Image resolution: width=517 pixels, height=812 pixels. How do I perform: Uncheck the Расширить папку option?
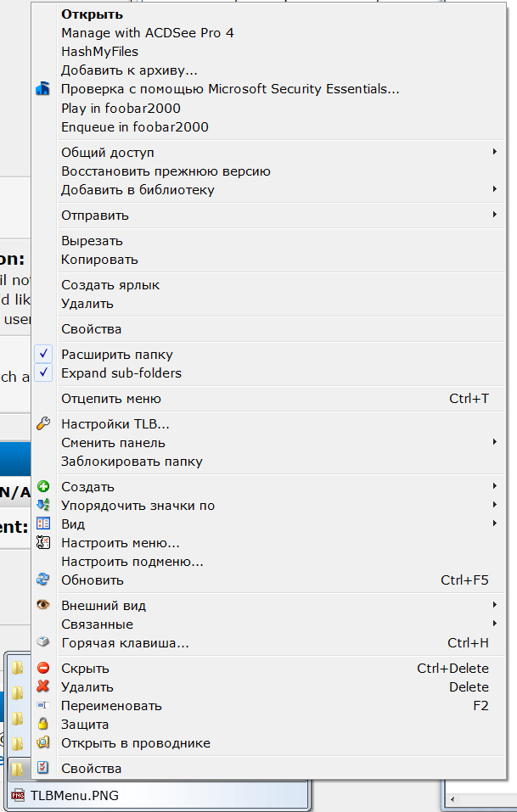[45, 355]
